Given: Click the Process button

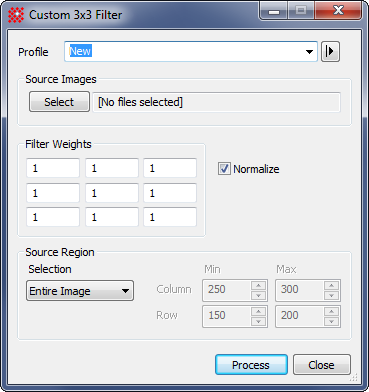Looking at the screenshot, I should tap(251, 365).
